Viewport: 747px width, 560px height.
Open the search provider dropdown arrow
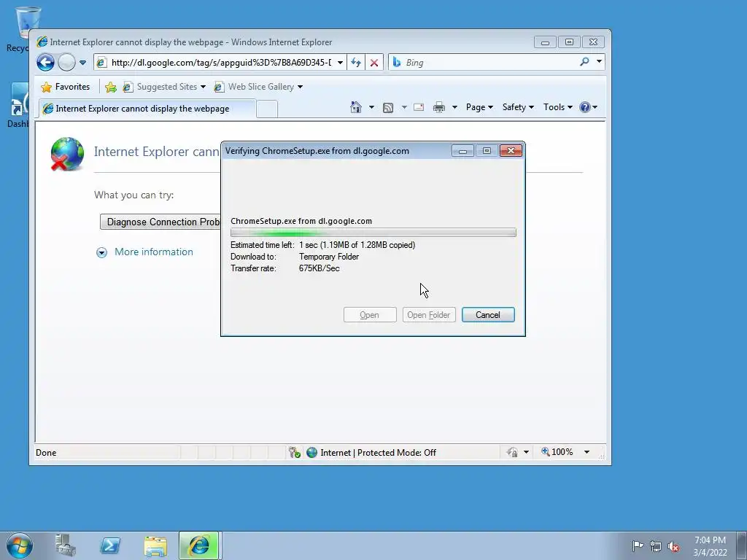pos(600,62)
